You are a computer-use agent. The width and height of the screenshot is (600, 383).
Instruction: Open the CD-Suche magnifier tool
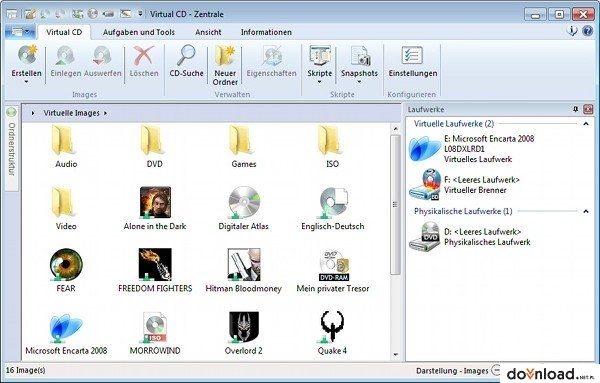186,55
